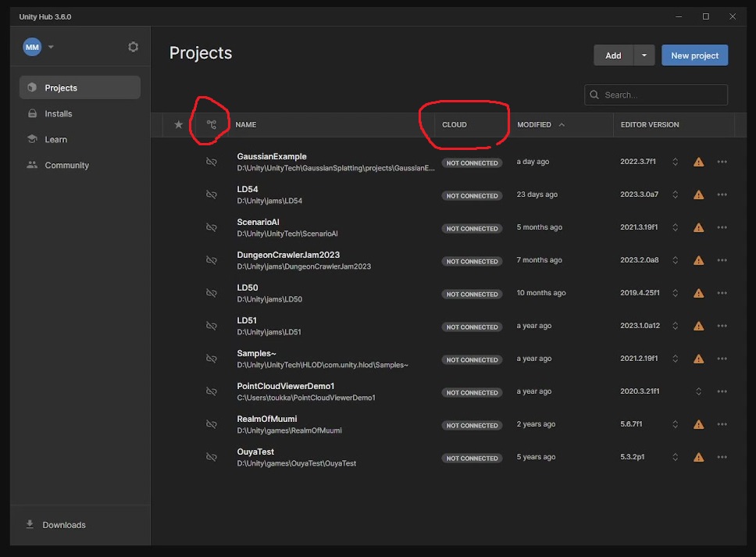Open the more options menu for DungeonCrawlerJam2023
This screenshot has height=557, width=756.
(722, 260)
